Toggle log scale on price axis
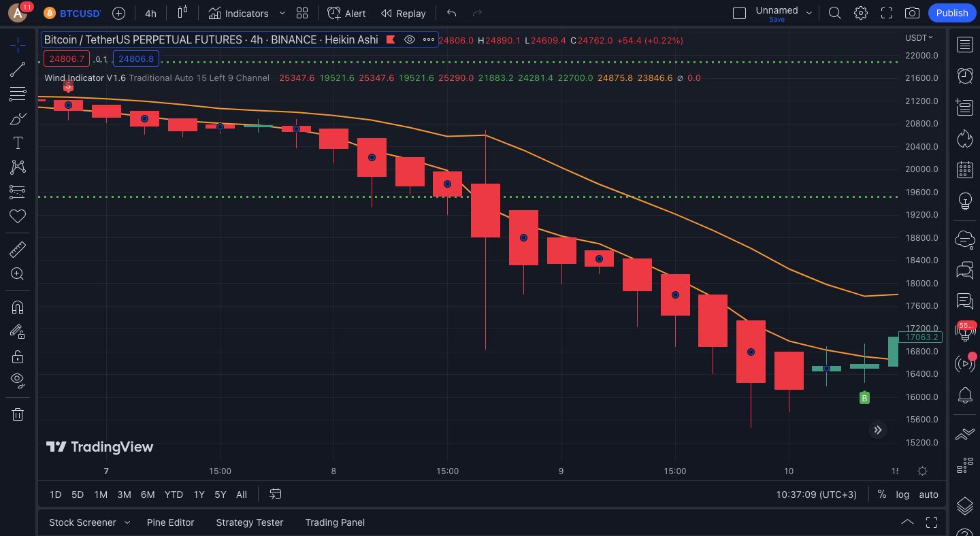The image size is (980, 536). (x=902, y=495)
